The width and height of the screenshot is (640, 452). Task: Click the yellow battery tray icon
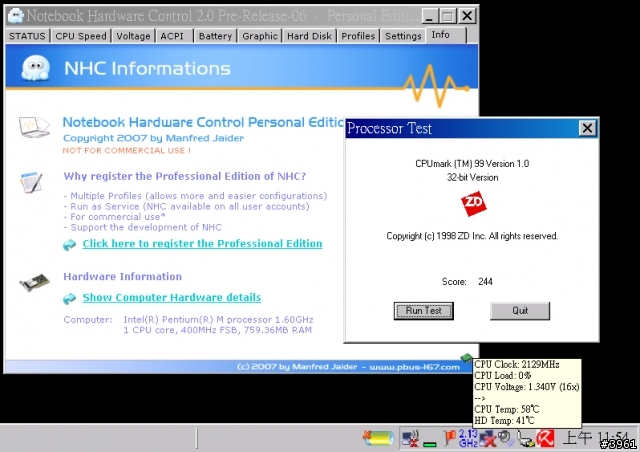378,438
